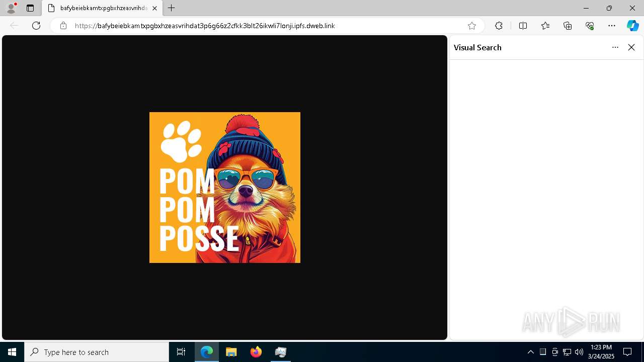Open Task View on taskbar
This screenshot has height=362, width=644.
181,352
